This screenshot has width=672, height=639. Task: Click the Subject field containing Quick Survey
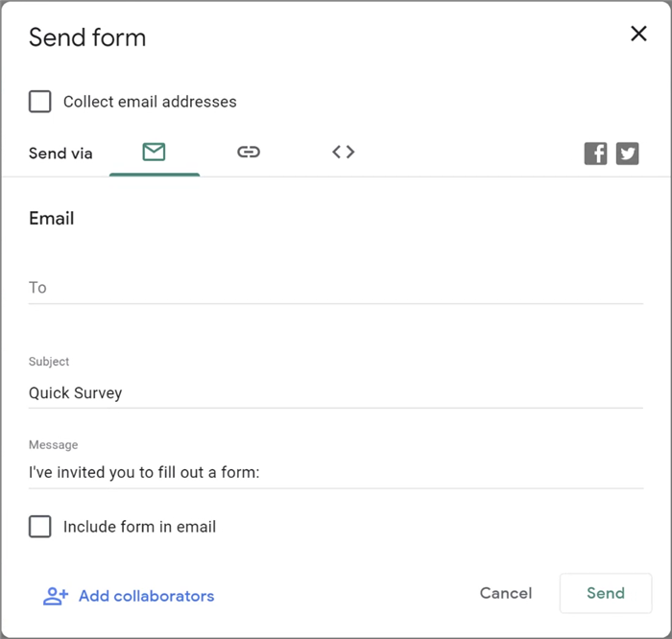pyautogui.click(x=336, y=392)
